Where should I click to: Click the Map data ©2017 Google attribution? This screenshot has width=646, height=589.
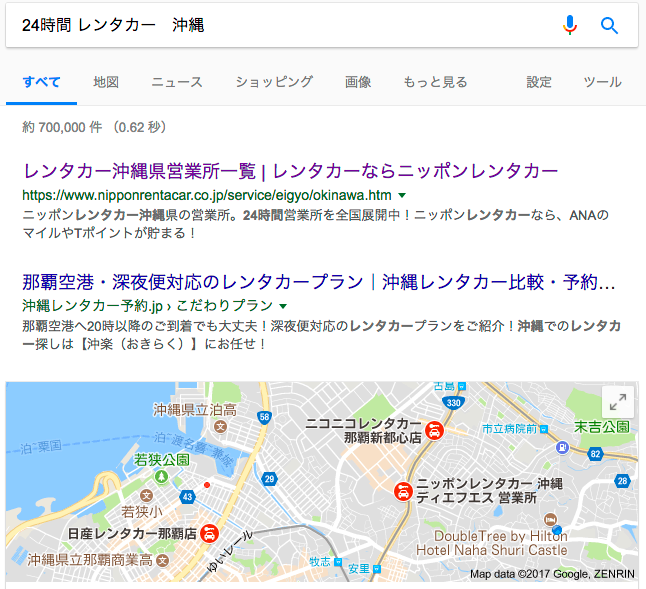tap(552, 574)
